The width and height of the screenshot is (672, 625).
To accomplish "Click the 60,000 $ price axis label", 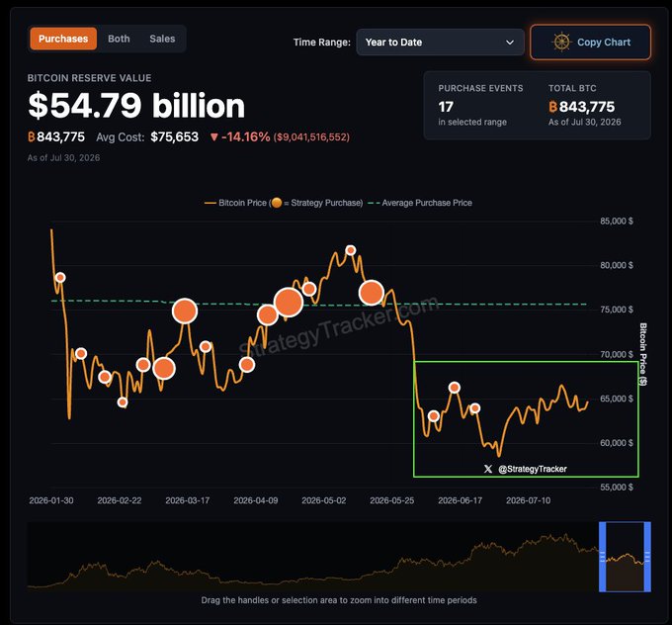I will click(617, 443).
